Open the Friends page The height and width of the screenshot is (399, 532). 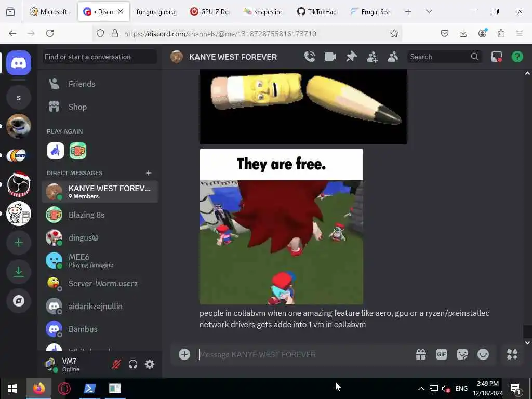[100, 84]
